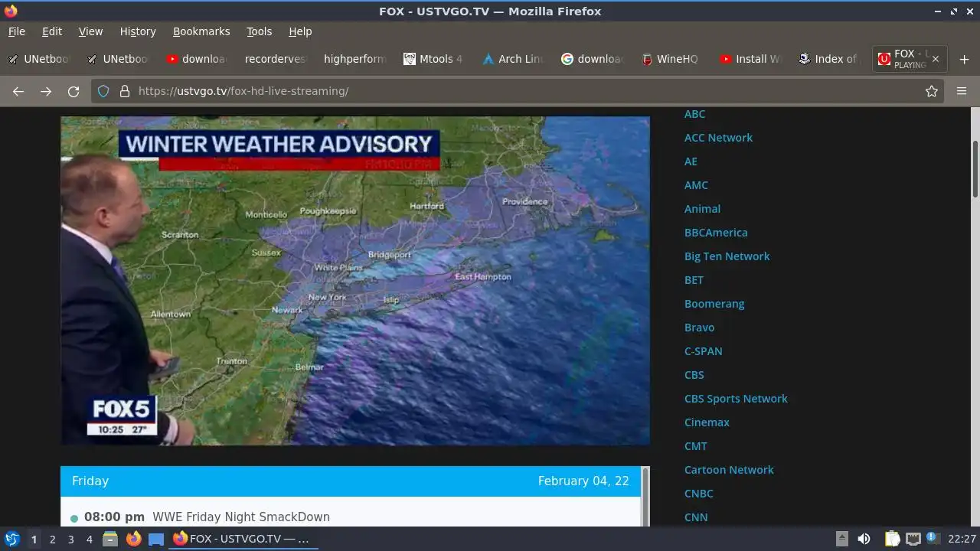Switch to workspace 2 in the taskbar

[52, 540]
